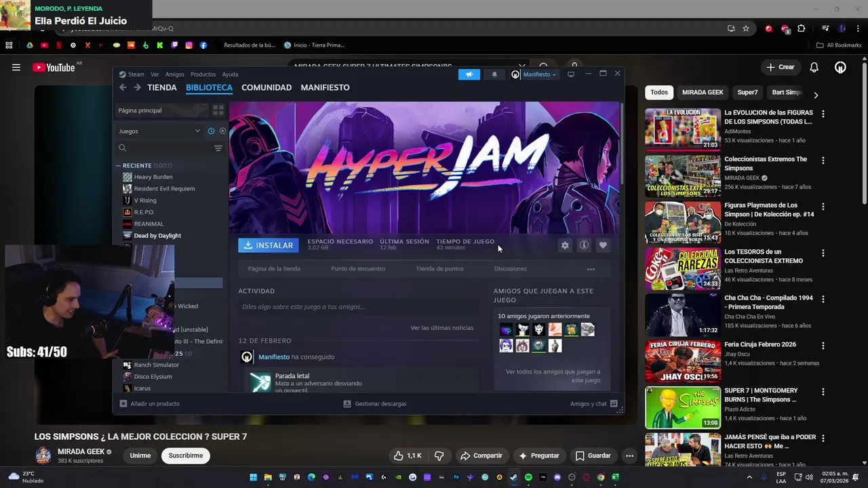Click Suscribirme to MIRADA GEEK
868x488 pixels.
186,456
